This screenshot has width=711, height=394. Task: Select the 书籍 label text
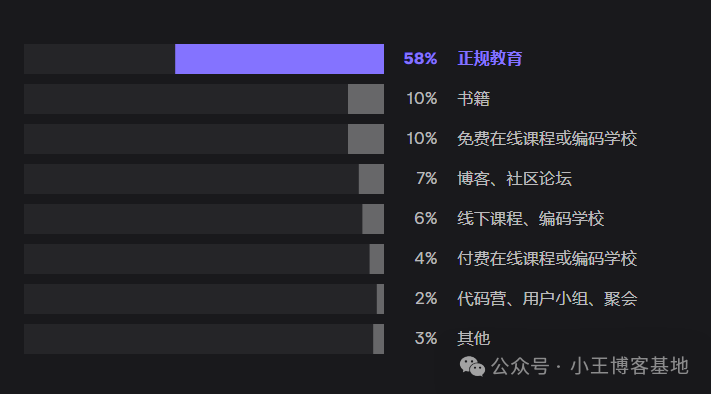click(x=473, y=98)
